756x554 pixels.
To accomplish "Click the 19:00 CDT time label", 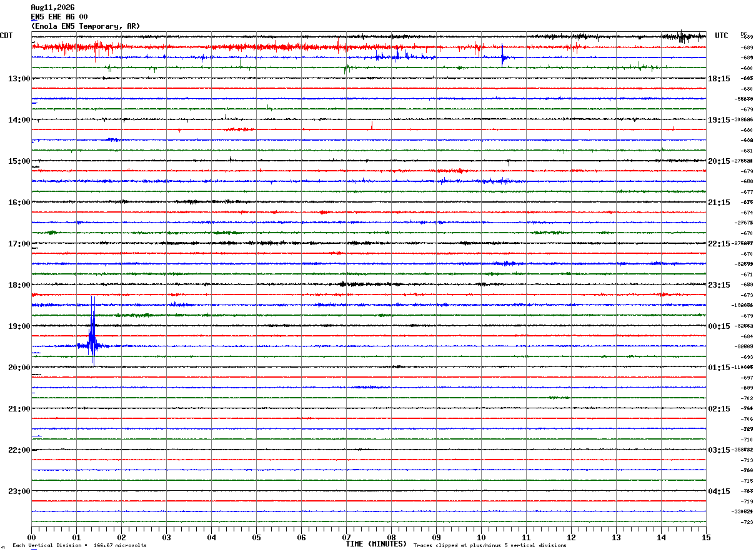I will pos(19,326).
